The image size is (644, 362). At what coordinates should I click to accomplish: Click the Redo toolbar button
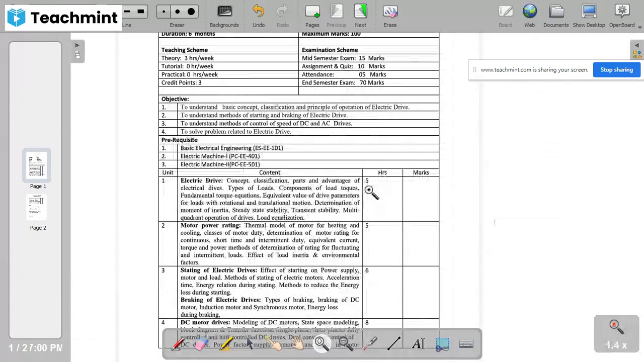click(x=283, y=16)
